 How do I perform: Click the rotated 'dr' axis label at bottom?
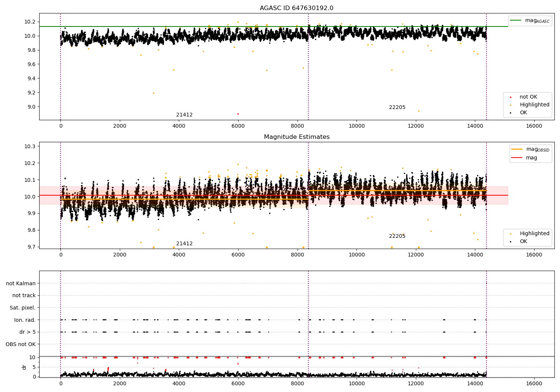(x=24, y=367)
